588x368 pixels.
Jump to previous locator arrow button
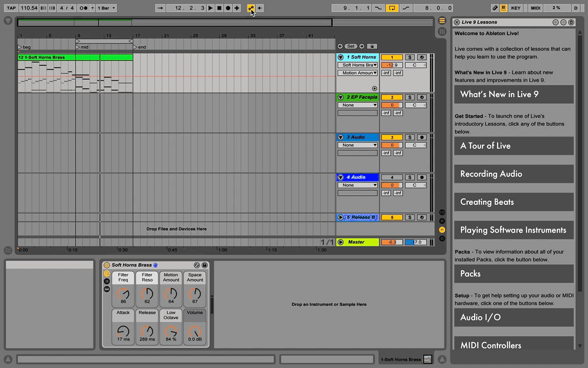340,46
